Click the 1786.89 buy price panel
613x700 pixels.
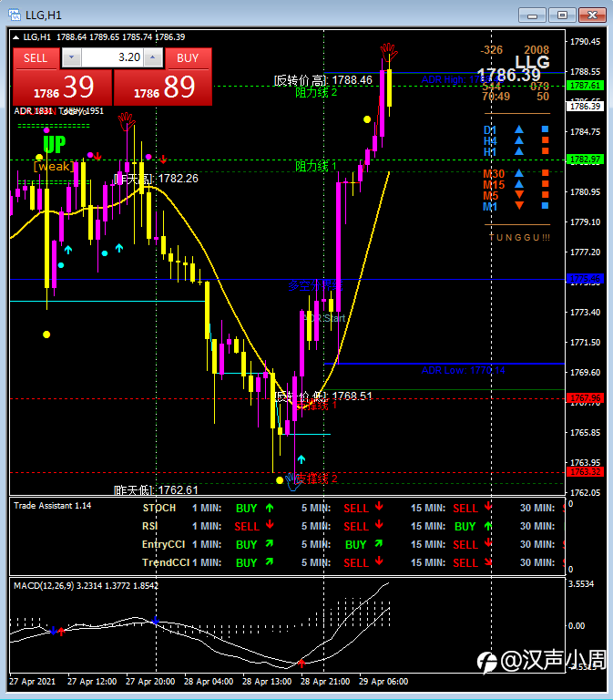[163, 87]
